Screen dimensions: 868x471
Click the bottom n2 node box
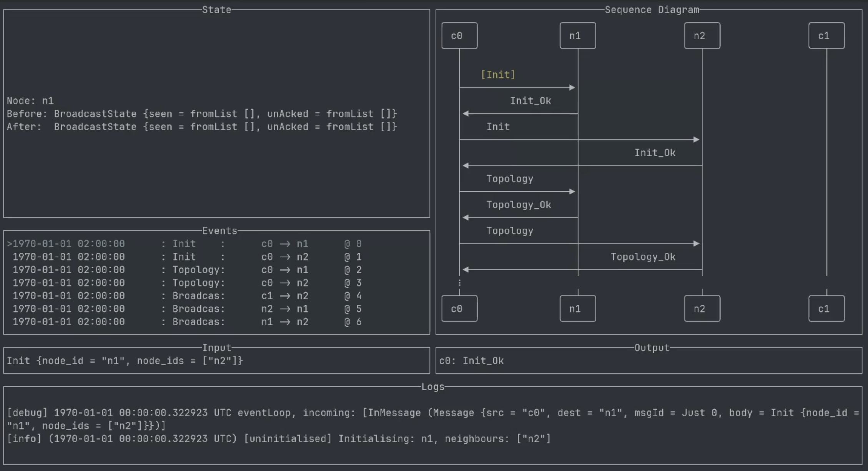coord(702,309)
